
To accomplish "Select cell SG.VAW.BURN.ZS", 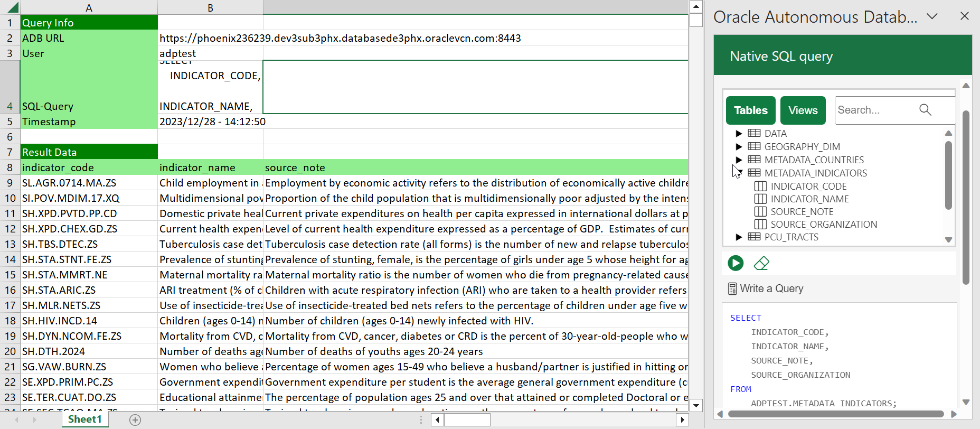I will 89,367.
